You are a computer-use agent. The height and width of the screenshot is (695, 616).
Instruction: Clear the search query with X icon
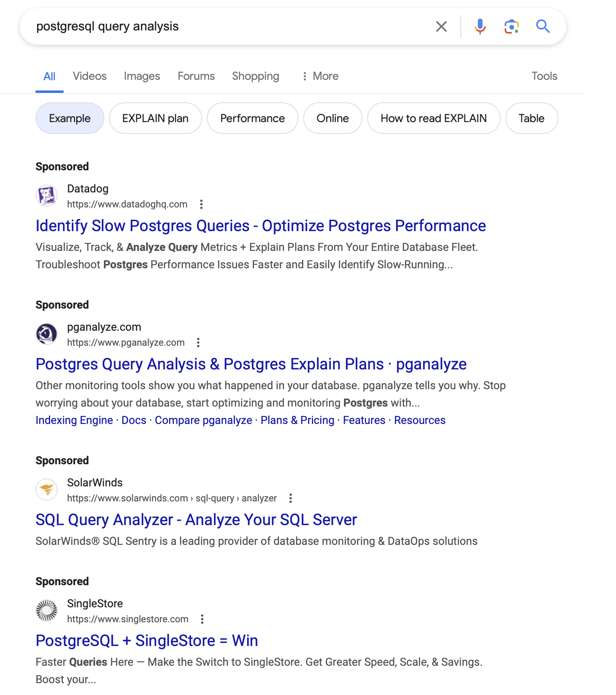pyautogui.click(x=441, y=26)
